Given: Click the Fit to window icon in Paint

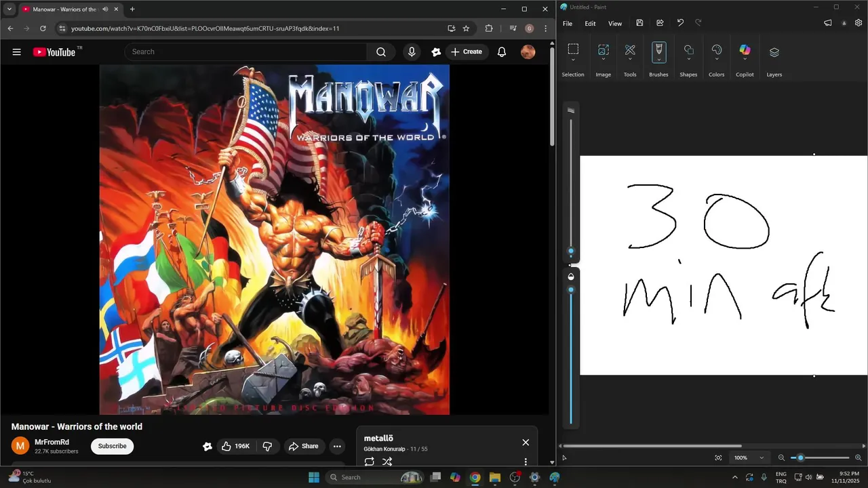Looking at the screenshot, I should [718, 458].
